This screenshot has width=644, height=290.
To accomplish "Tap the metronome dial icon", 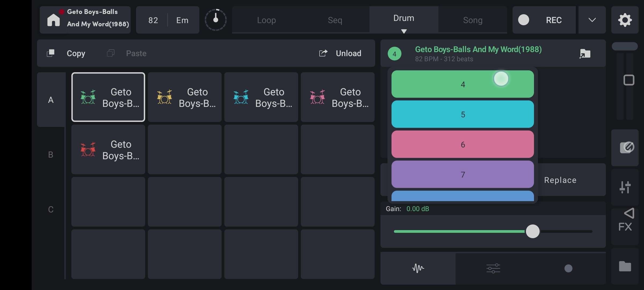I will pos(215,20).
